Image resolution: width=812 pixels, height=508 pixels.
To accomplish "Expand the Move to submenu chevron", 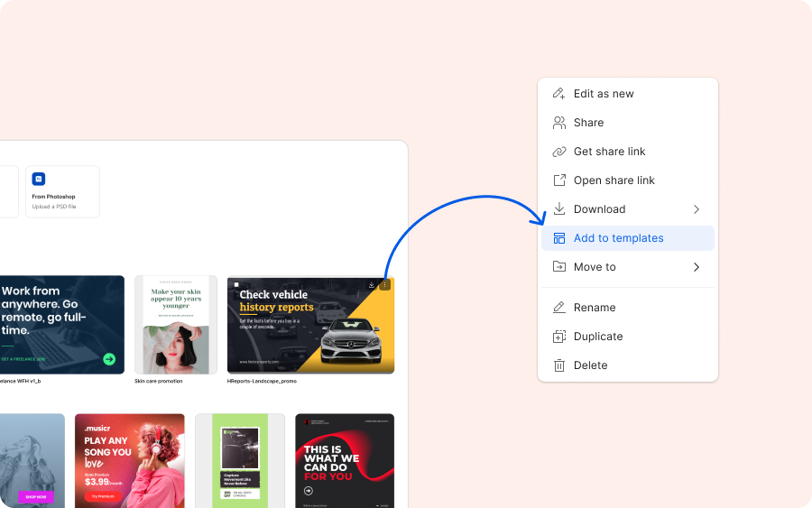I will click(x=696, y=267).
